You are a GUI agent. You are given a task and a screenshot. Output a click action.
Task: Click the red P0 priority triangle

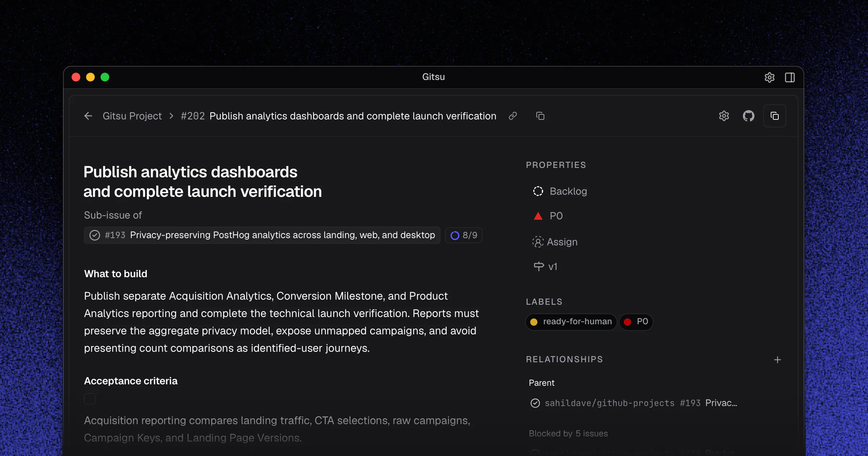pos(538,216)
